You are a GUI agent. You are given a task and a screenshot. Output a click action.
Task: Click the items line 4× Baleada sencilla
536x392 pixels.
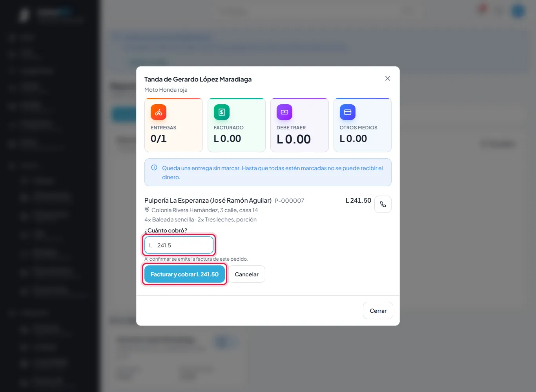tap(201, 220)
